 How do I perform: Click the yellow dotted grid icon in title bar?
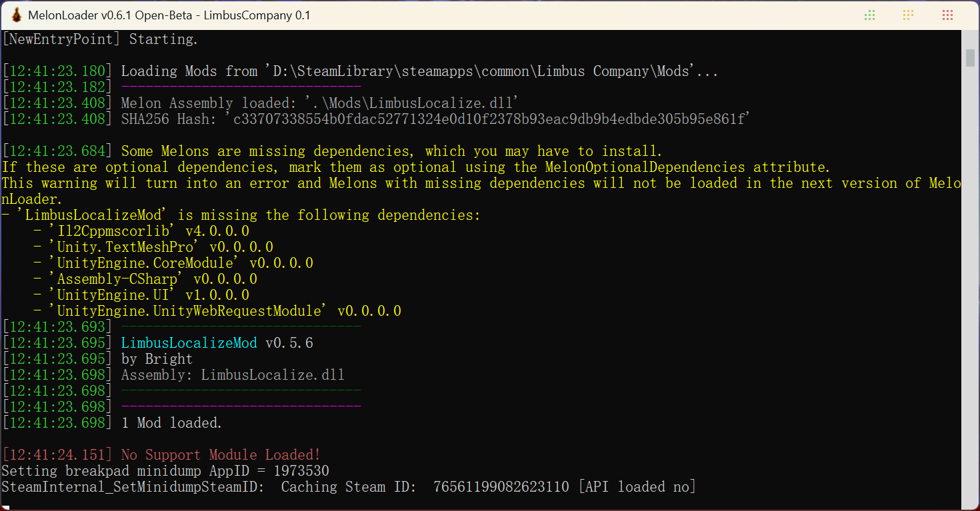point(907,15)
